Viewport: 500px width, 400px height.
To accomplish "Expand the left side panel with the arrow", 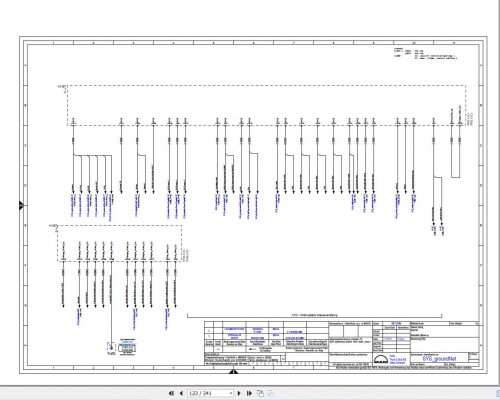I will tap(21, 206).
